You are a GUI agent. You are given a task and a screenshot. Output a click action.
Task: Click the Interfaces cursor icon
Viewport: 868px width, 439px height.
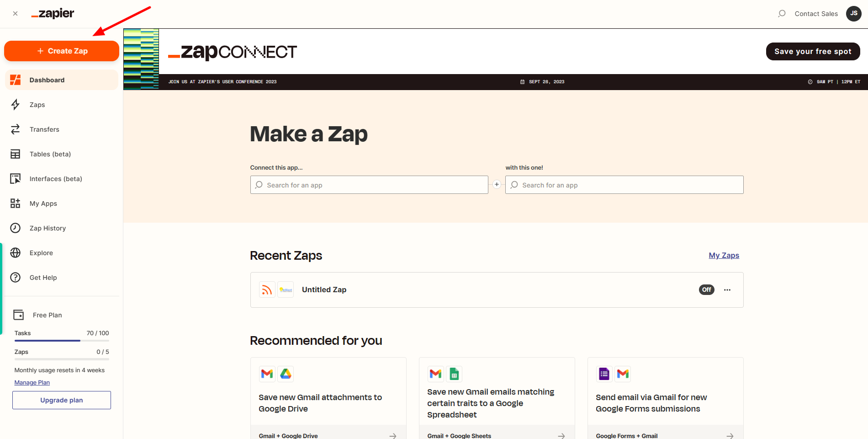(16, 179)
